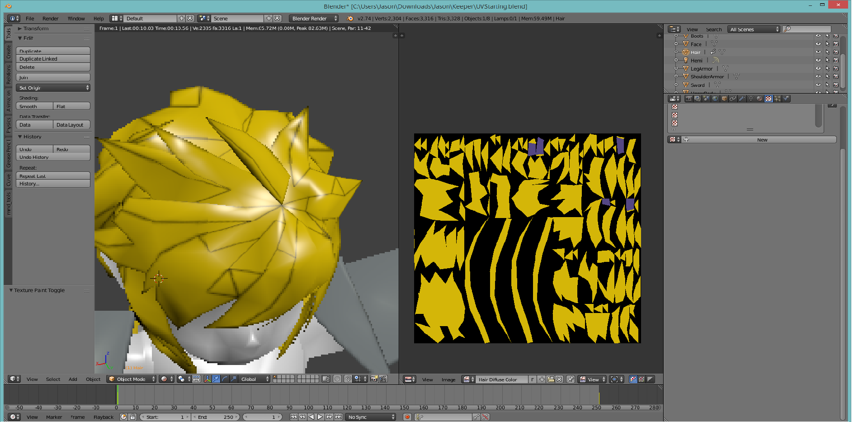Open the Material properties tab

pos(759,99)
